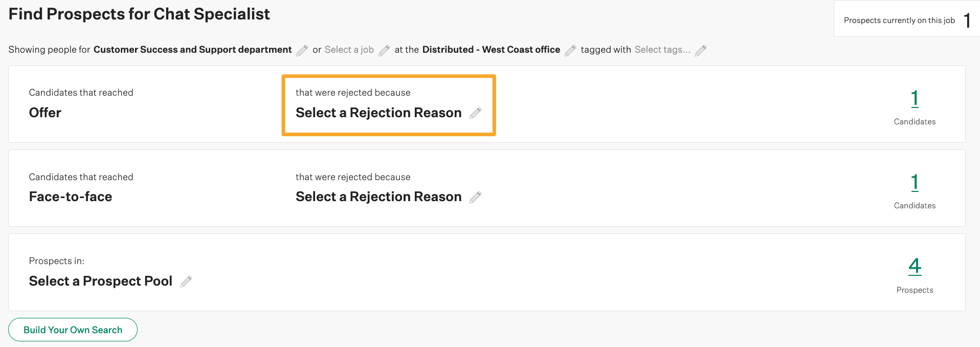Click the Prospects in: label
Image resolution: width=980 pixels, height=347 pixels.
57,261
